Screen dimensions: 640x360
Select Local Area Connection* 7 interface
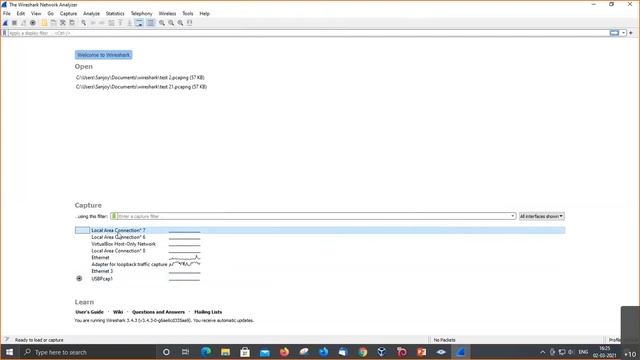[320, 230]
